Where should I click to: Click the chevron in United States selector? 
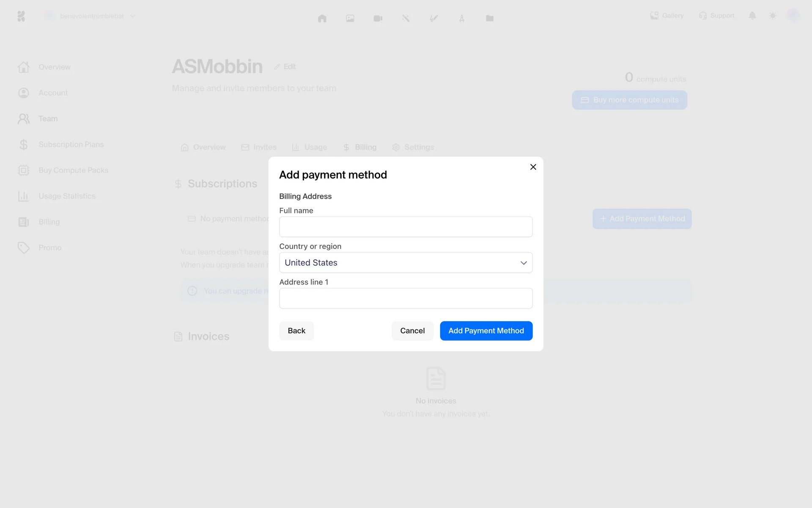(523, 263)
